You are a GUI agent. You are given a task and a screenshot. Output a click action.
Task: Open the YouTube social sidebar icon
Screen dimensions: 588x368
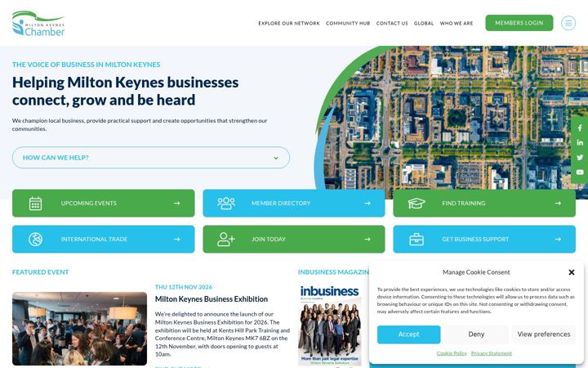point(580,172)
